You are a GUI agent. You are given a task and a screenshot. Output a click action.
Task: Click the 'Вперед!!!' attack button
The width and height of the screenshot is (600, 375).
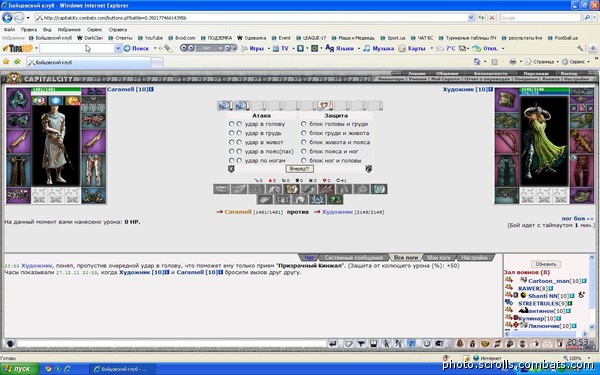tap(300, 169)
